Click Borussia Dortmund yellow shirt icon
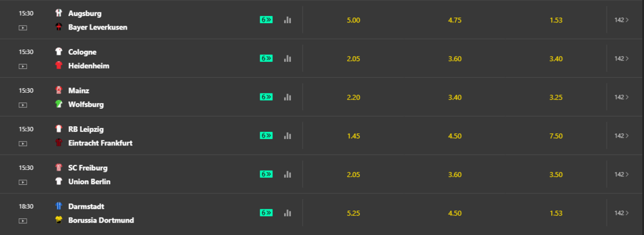 coord(59,220)
